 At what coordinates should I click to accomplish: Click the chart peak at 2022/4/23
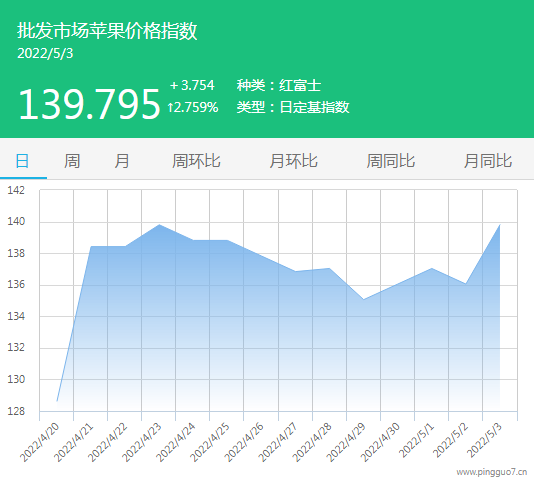[159, 224]
